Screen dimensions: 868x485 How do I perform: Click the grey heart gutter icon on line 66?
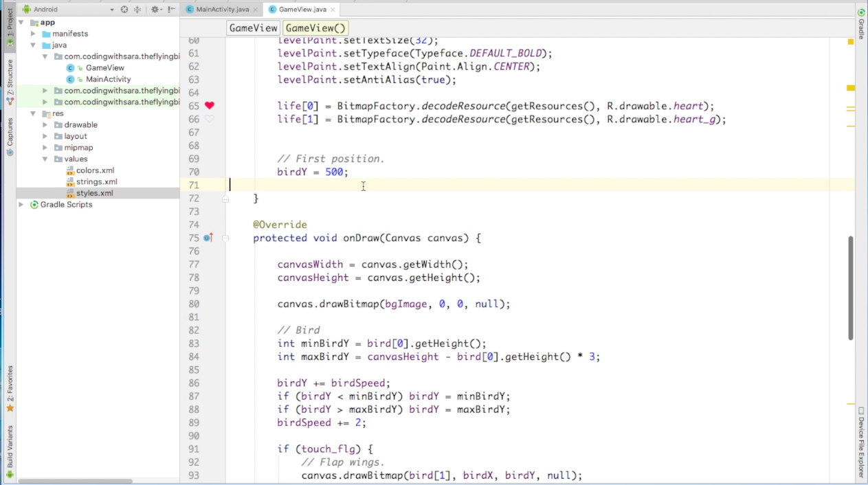click(x=210, y=119)
